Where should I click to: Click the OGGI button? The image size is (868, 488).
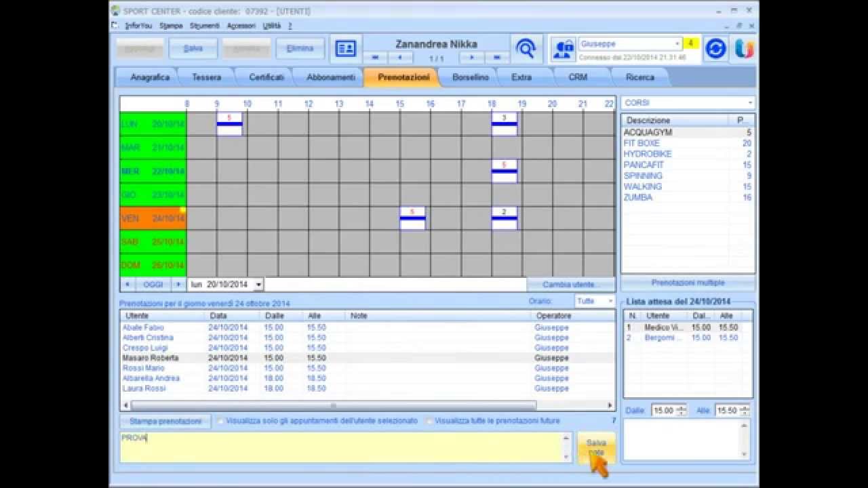pyautogui.click(x=153, y=285)
